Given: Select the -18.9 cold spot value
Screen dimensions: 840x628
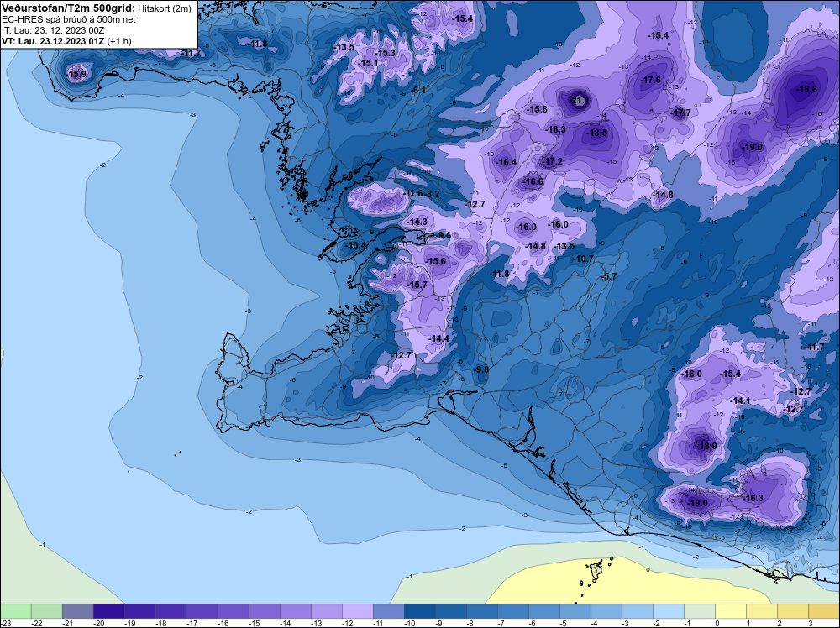Looking at the screenshot, I should click(x=706, y=446).
